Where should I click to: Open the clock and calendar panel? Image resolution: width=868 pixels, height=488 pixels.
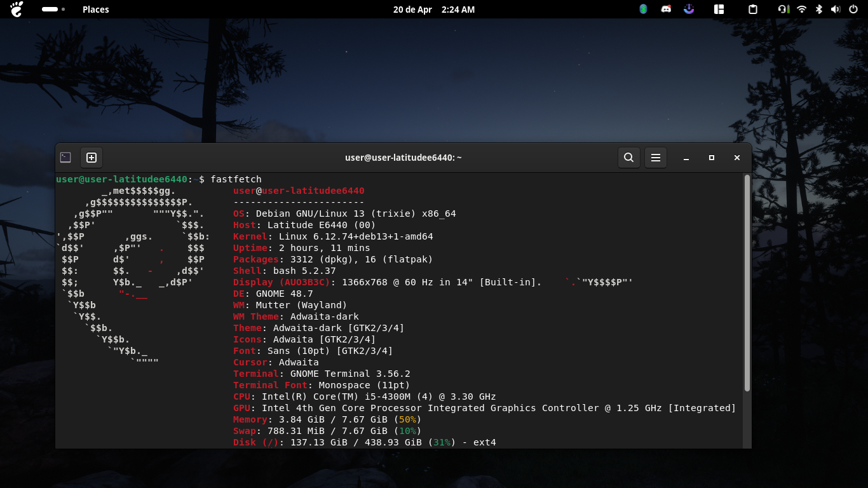(x=434, y=10)
